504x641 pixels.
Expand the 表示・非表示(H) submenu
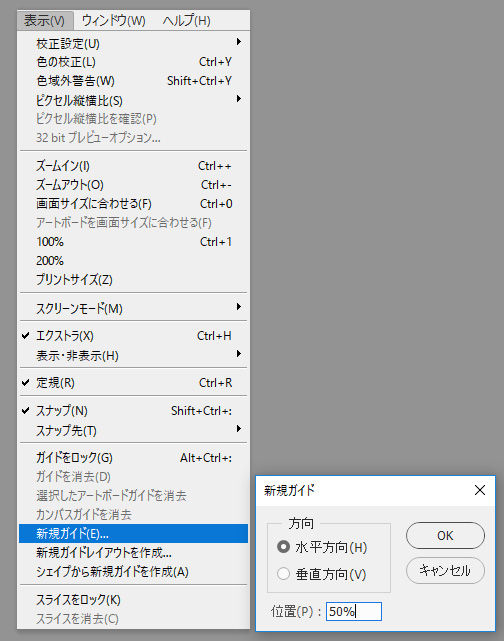133,355
